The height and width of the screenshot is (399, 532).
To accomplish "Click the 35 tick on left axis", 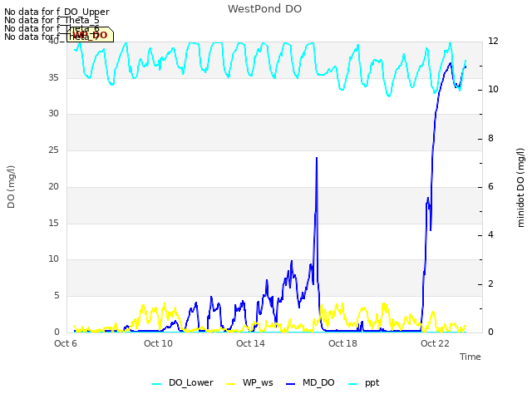I will click(x=53, y=77).
